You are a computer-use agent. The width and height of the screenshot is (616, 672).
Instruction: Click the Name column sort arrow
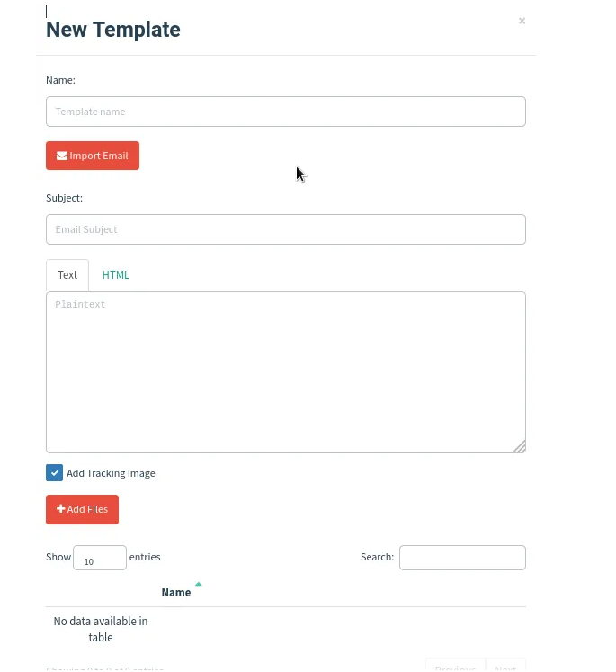199,584
